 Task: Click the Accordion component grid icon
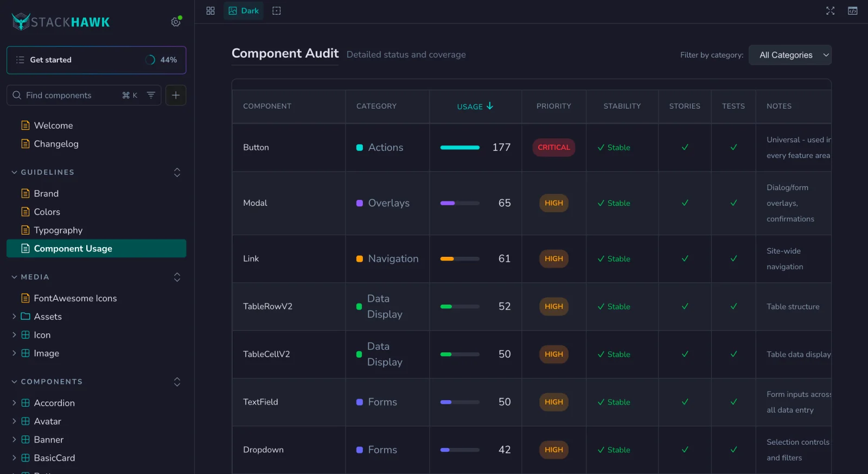click(25, 403)
